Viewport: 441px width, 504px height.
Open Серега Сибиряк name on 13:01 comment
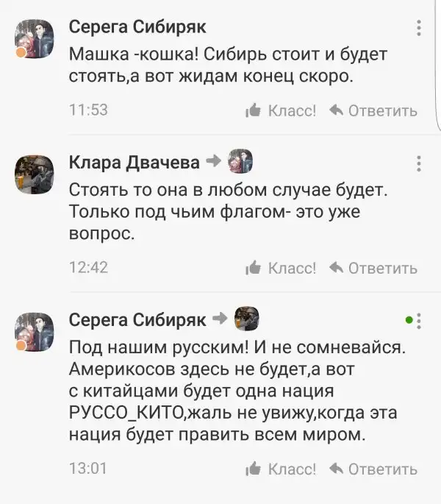pos(137,319)
